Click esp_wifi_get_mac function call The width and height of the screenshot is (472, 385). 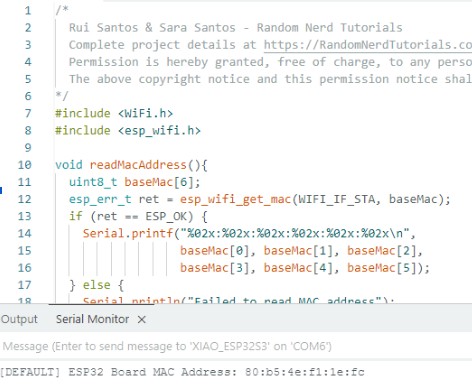pyautogui.click(x=235, y=199)
